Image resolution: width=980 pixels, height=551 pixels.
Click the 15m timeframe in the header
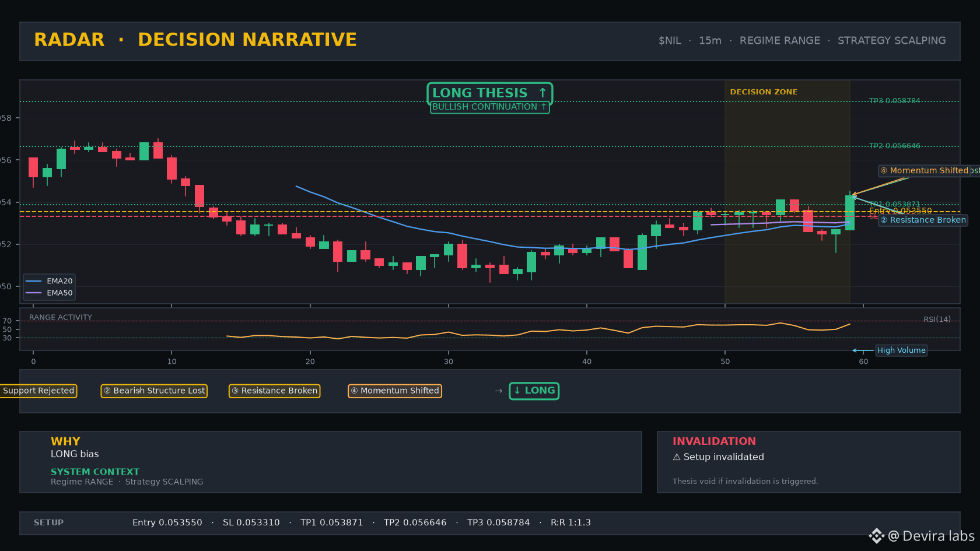710,41
